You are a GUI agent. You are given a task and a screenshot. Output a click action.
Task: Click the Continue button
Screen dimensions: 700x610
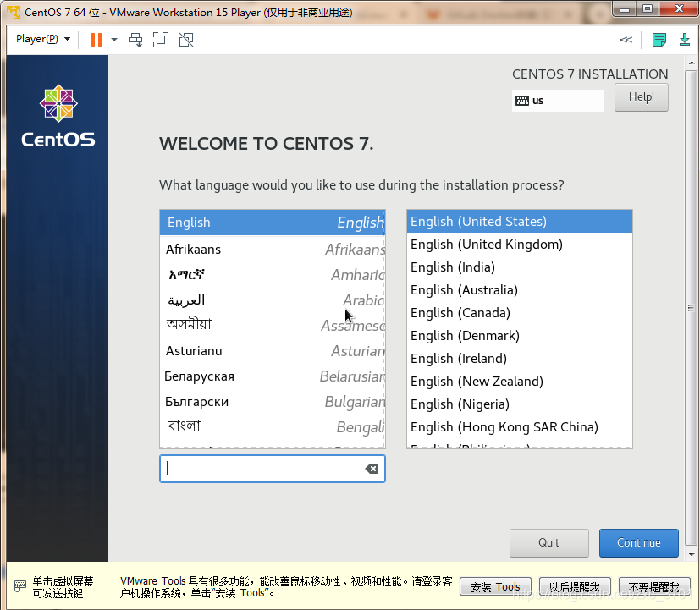point(639,542)
